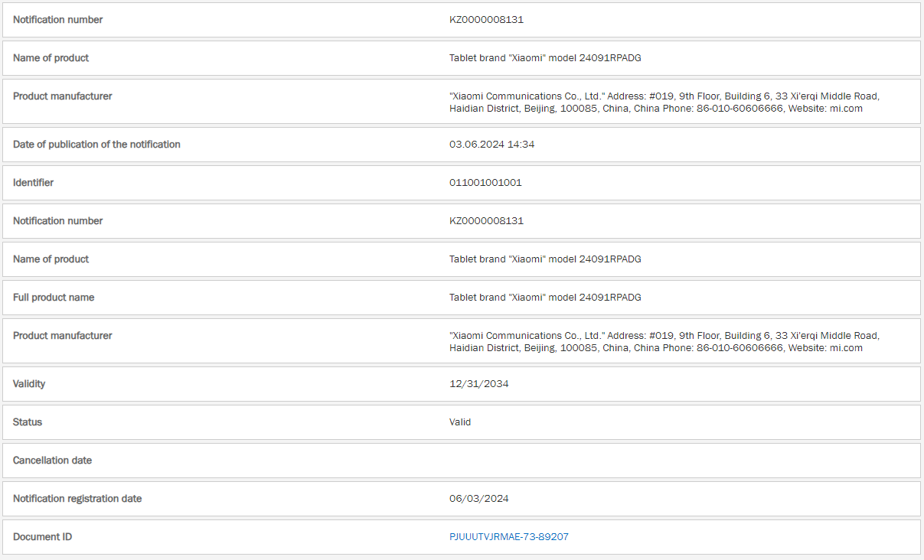Click the Cancellation date label

52,461
